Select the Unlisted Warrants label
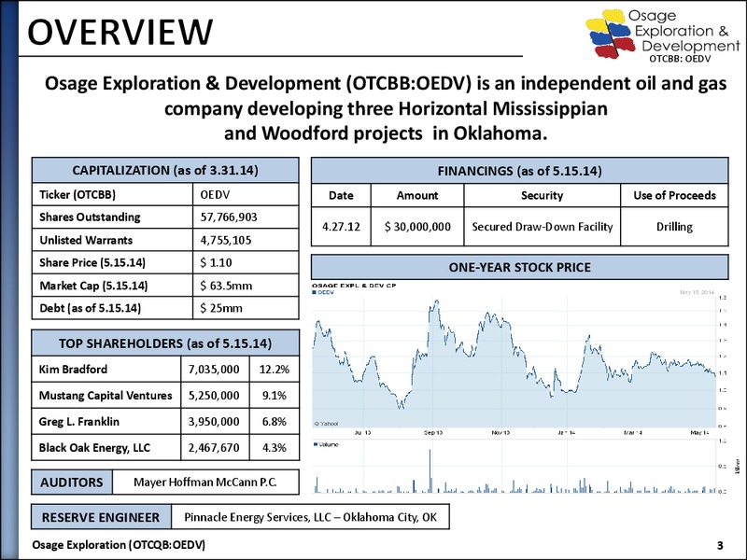 pyautogui.click(x=86, y=240)
